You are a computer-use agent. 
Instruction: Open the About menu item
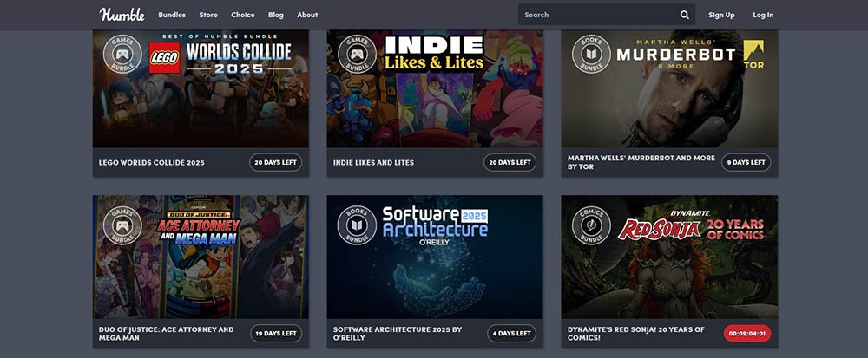pyautogui.click(x=307, y=15)
